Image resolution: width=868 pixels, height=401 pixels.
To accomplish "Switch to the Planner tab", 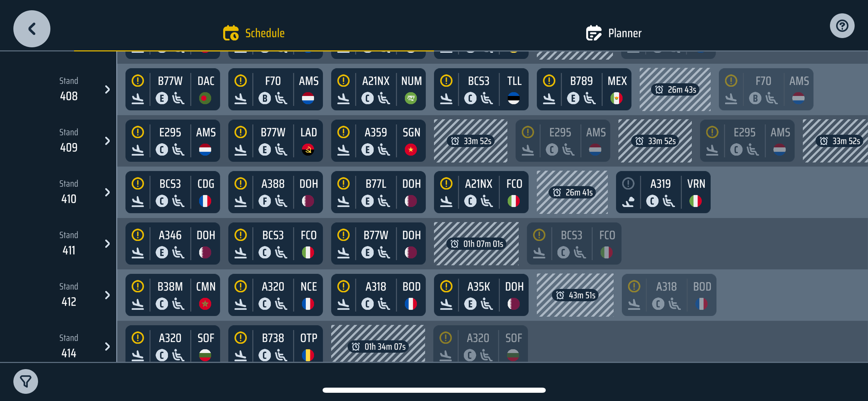I will tap(614, 33).
